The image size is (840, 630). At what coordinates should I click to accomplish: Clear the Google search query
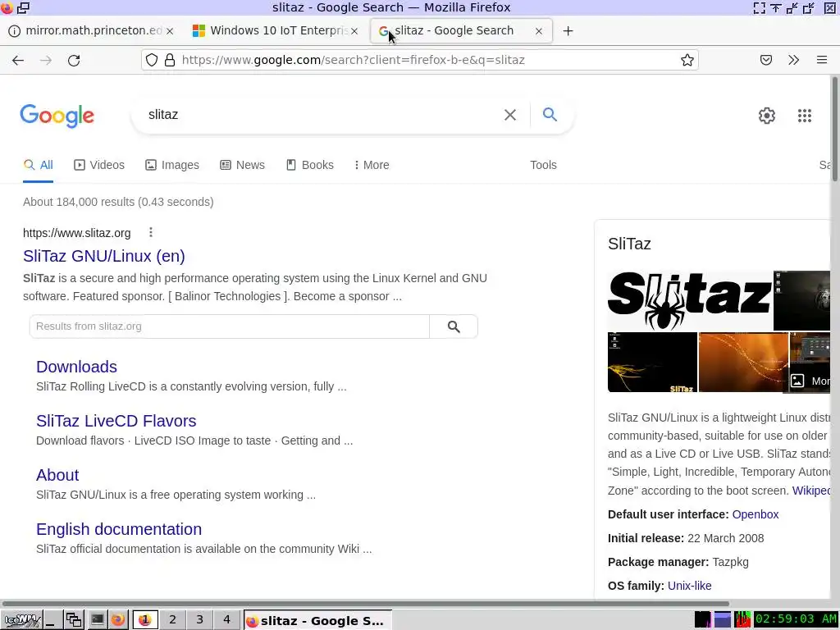point(510,115)
